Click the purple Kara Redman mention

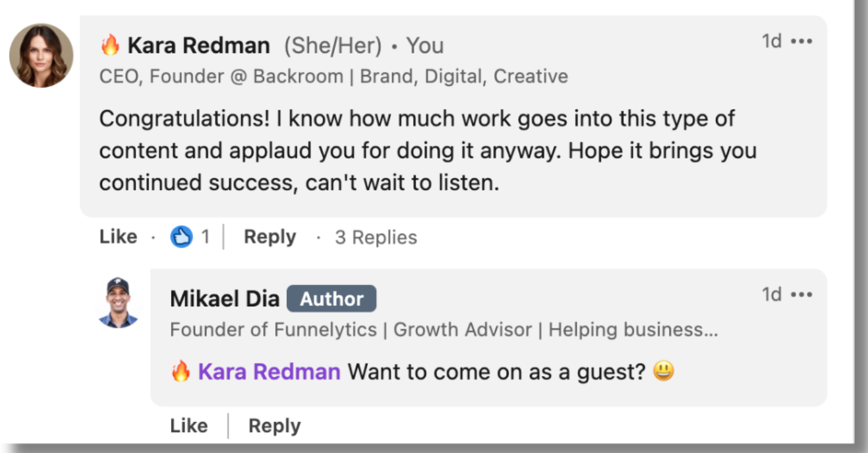click(x=269, y=372)
